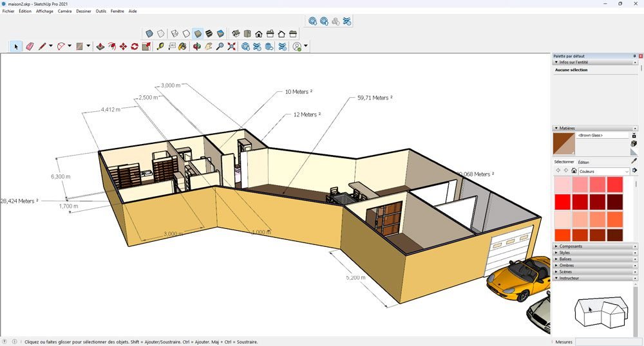Viewport: 644px width, 346px height.
Task: Toggle the active Shaded face style
Action: pos(198,33)
